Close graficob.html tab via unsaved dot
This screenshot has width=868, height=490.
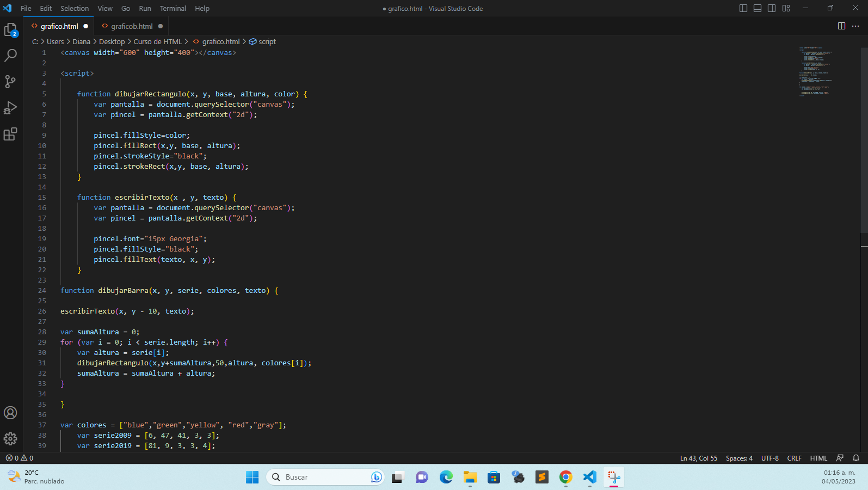(x=161, y=26)
